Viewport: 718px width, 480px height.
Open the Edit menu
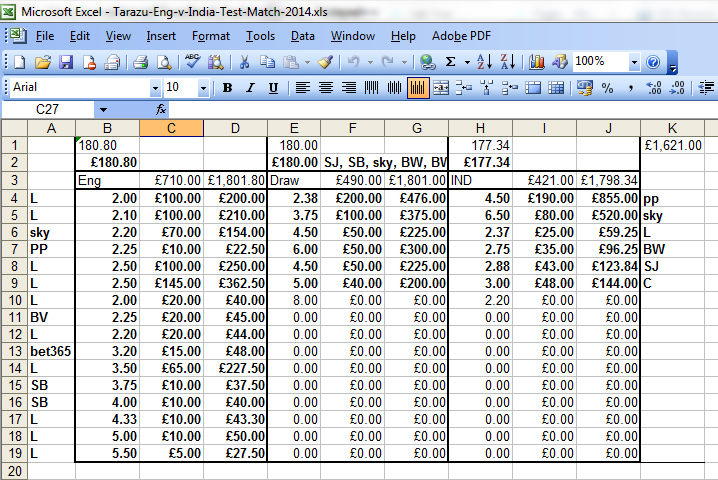[80, 36]
